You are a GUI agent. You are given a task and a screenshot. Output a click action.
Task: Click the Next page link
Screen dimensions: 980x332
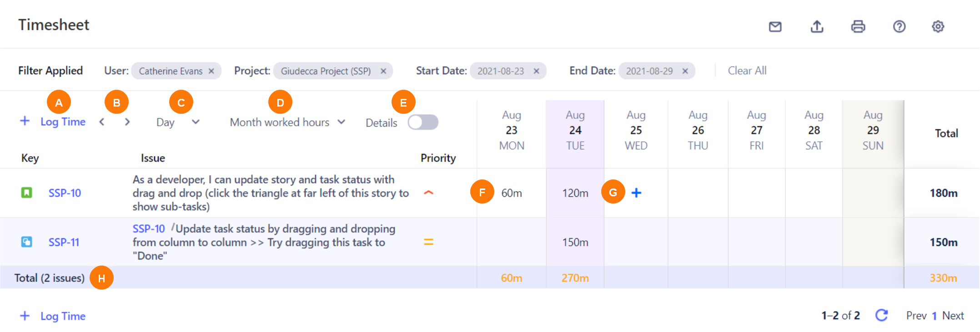point(953,316)
